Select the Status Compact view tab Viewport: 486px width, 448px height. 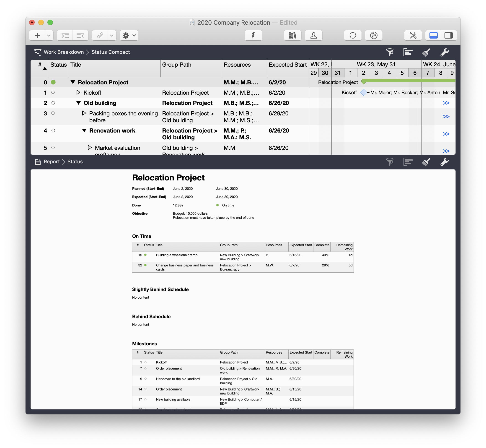coord(111,52)
